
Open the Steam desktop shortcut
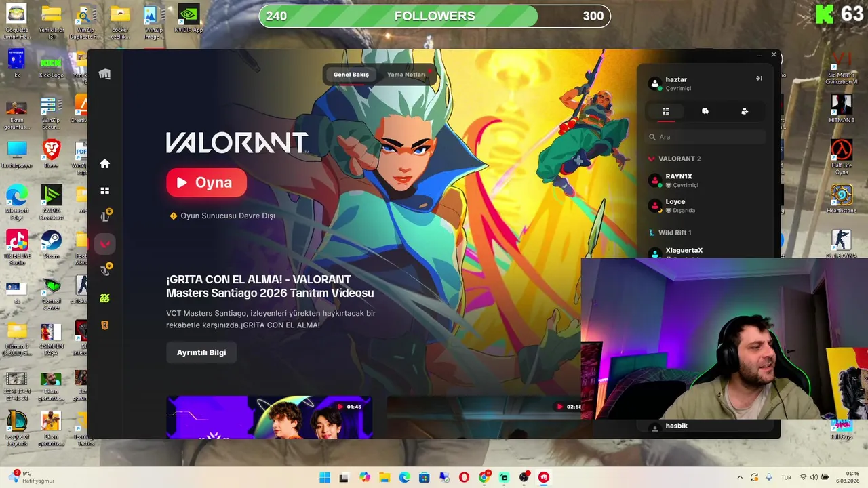(x=51, y=245)
